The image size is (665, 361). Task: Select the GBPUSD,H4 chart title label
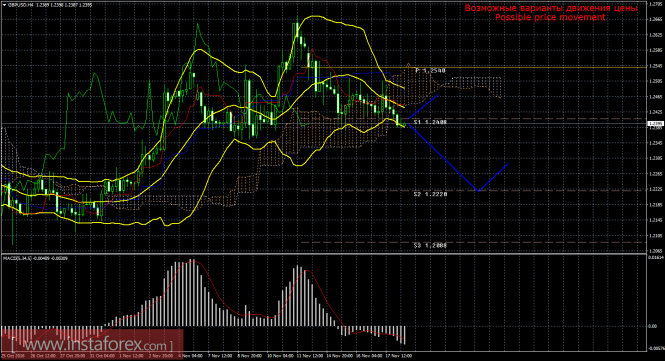pos(19,5)
